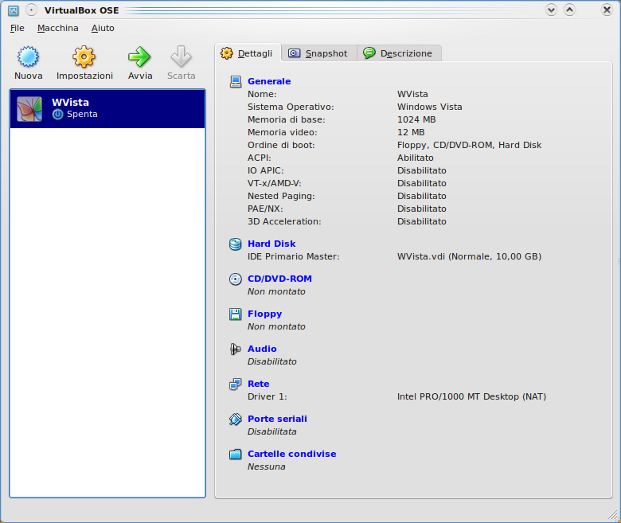Click the VirtualBox title bar app icon
Screen dimensions: 621x523
pos(13,10)
